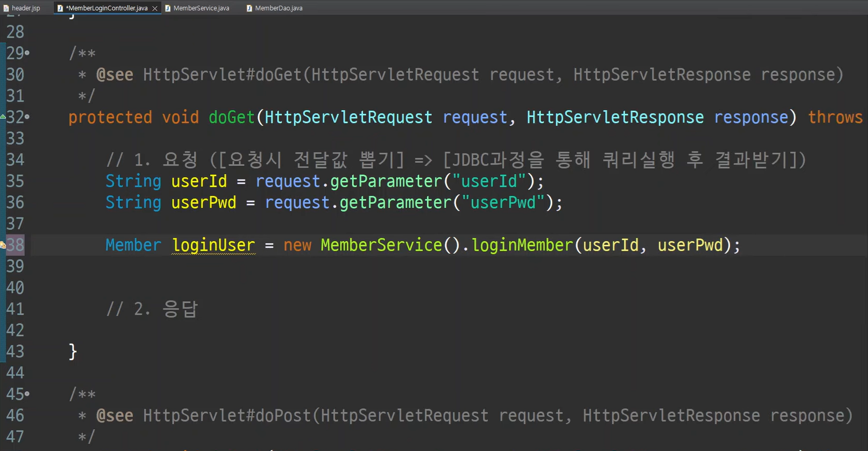Click the userId variable declared on line 35

pos(199,181)
